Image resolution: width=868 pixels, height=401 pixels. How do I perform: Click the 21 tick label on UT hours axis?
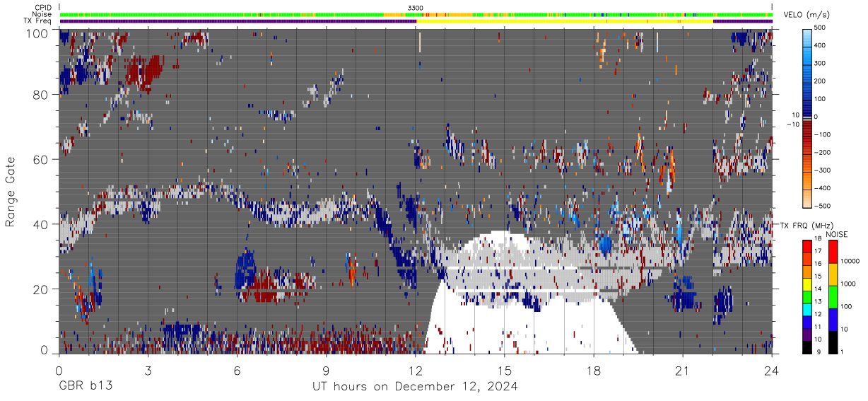(x=682, y=370)
